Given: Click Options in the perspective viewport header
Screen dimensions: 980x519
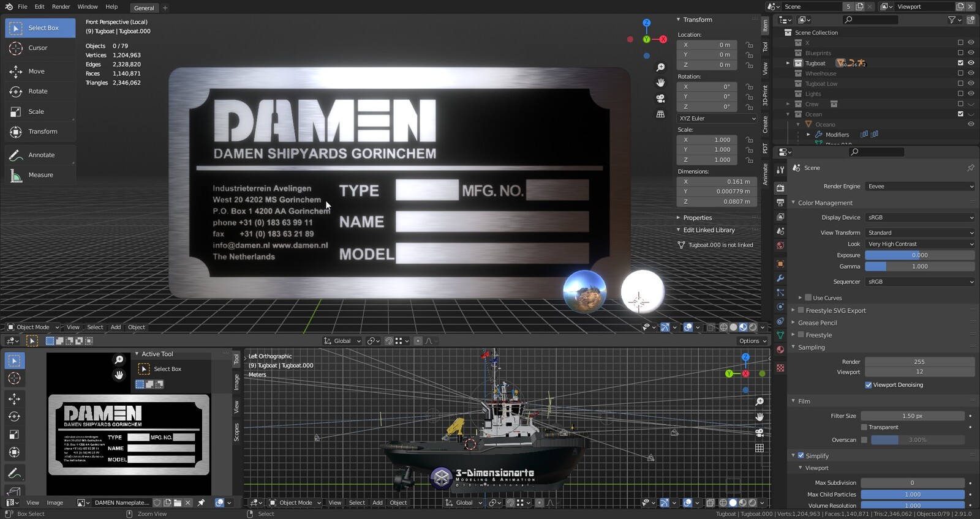Looking at the screenshot, I should tap(752, 341).
